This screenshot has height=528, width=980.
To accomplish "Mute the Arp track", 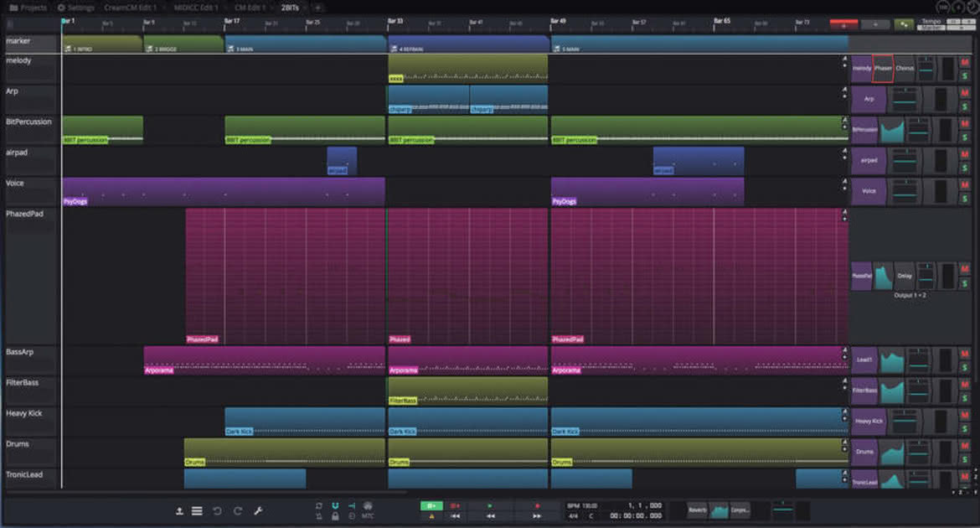I will tap(964, 92).
